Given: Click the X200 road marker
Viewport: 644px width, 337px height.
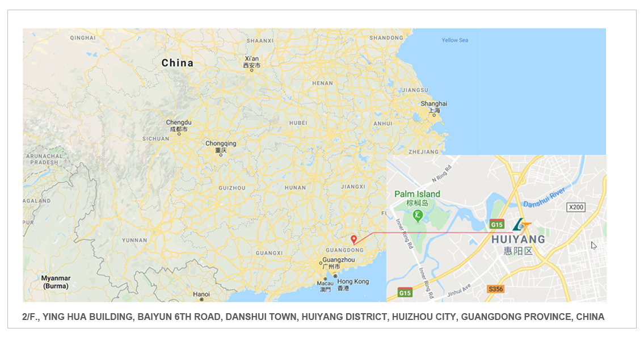Looking at the screenshot, I should pyautogui.click(x=576, y=207).
